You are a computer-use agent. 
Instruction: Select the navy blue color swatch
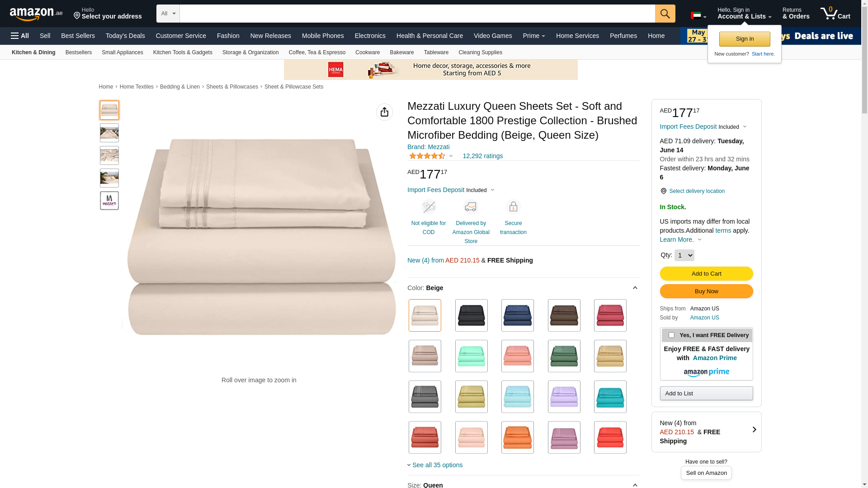(x=517, y=315)
